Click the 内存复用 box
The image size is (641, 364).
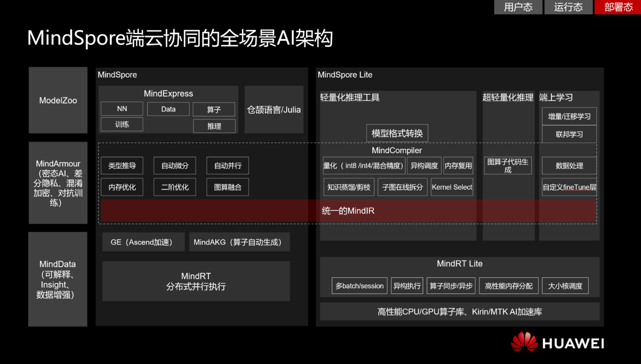pos(458,166)
